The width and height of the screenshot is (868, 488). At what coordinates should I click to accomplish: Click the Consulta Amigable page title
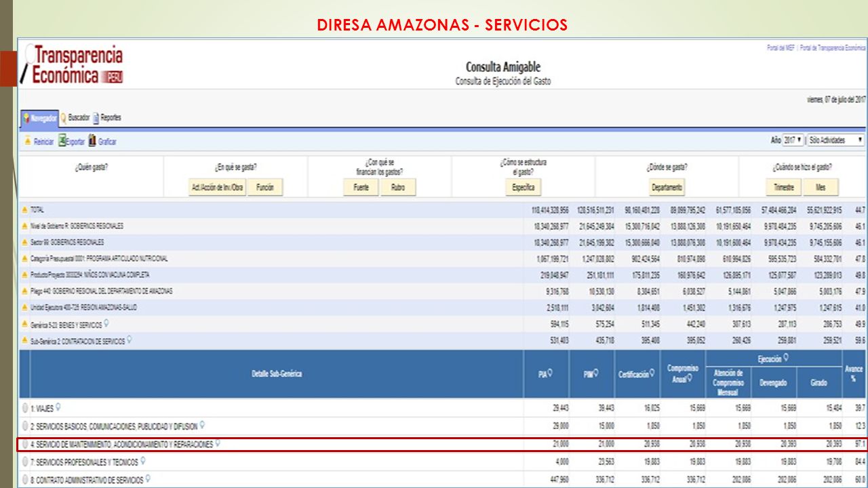pyautogui.click(x=503, y=67)
